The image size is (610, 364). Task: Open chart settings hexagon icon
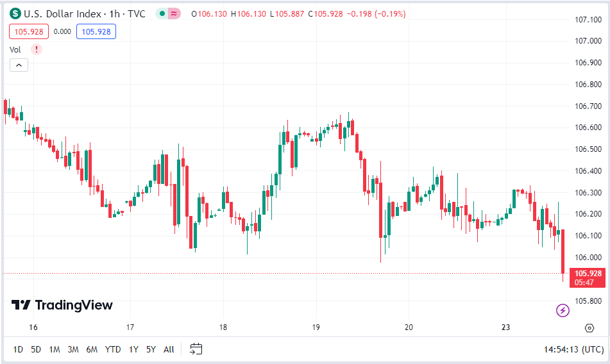(589, 328)
